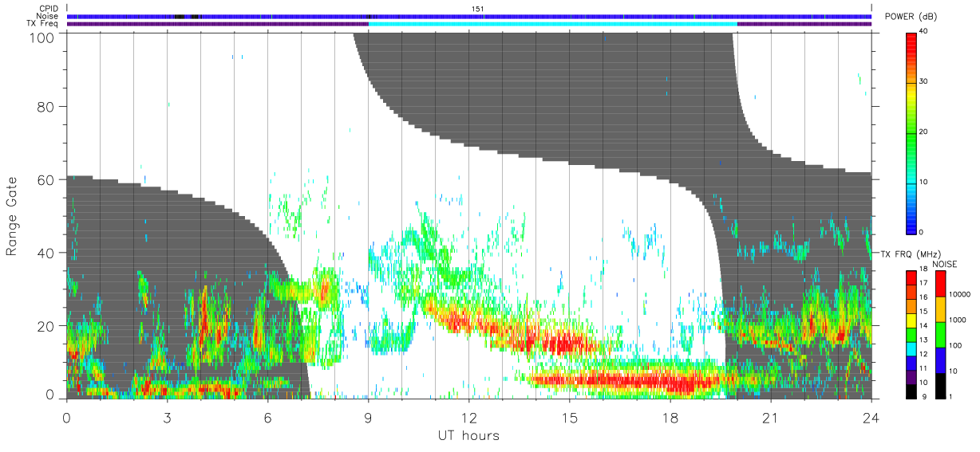
Task: Click the '40' tick on POWER scale
Action: [925, 32]
